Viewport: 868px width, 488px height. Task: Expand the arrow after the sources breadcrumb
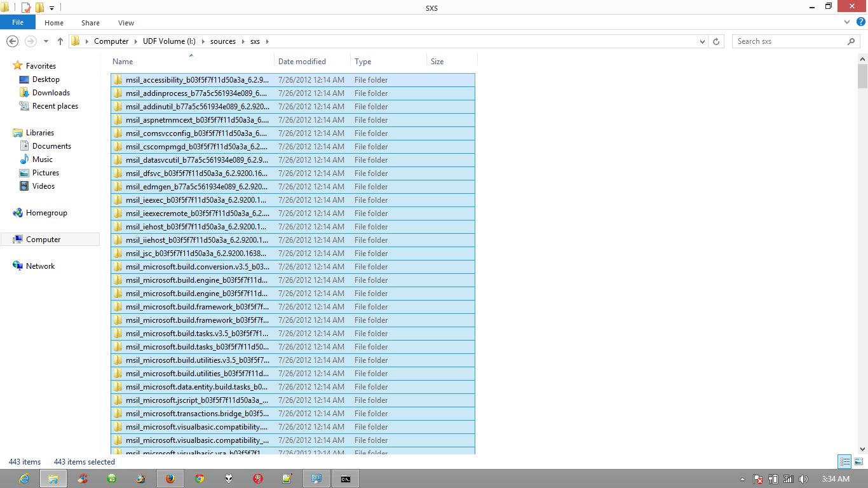(242, 41)
